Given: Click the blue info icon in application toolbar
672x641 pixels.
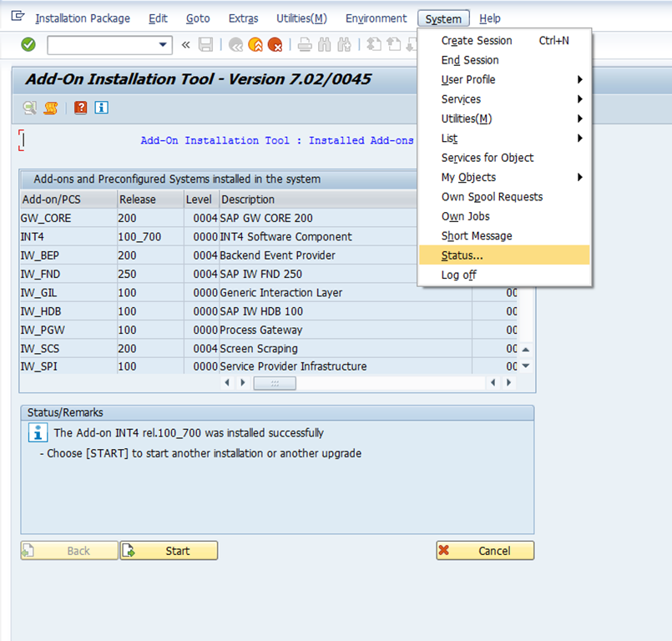Looking at the screenshot, I should [102, 107].
